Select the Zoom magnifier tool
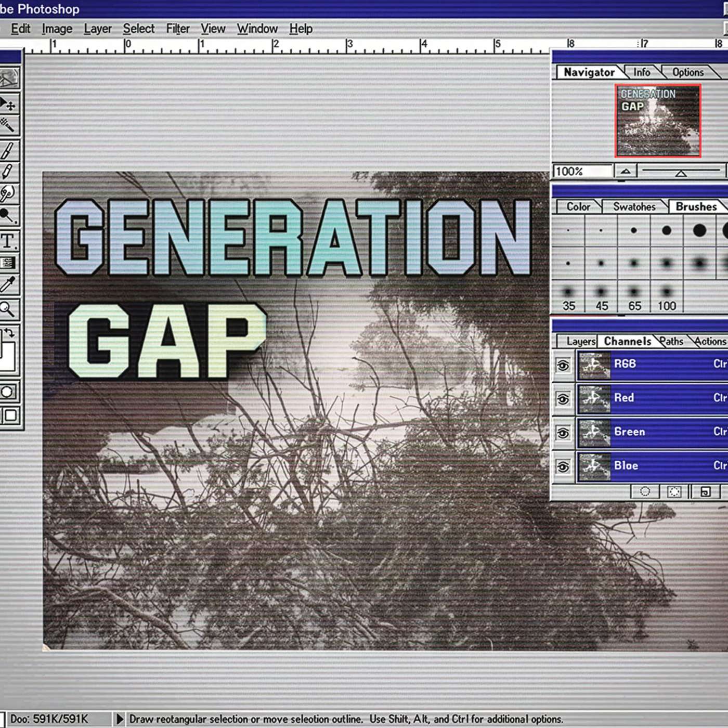728x728 pixels. tap(7, 309)
